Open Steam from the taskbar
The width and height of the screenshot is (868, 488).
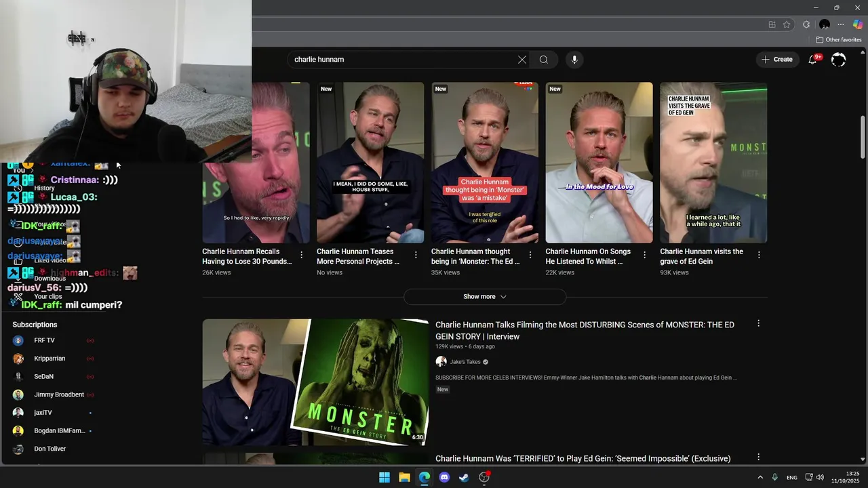(464, 477)
